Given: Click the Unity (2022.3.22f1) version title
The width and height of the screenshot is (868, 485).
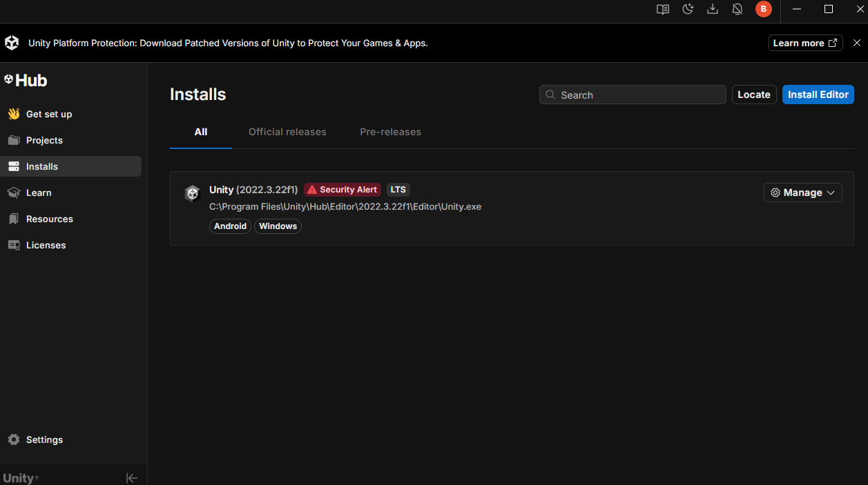Looking at the screenshot, I should pyautogui.click(x=253, y=190).
